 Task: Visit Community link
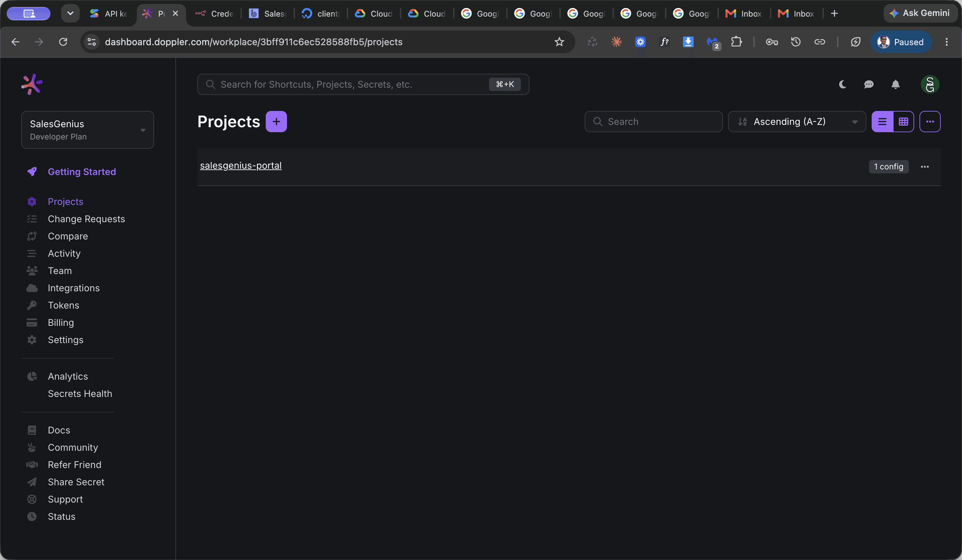(72, 447)
